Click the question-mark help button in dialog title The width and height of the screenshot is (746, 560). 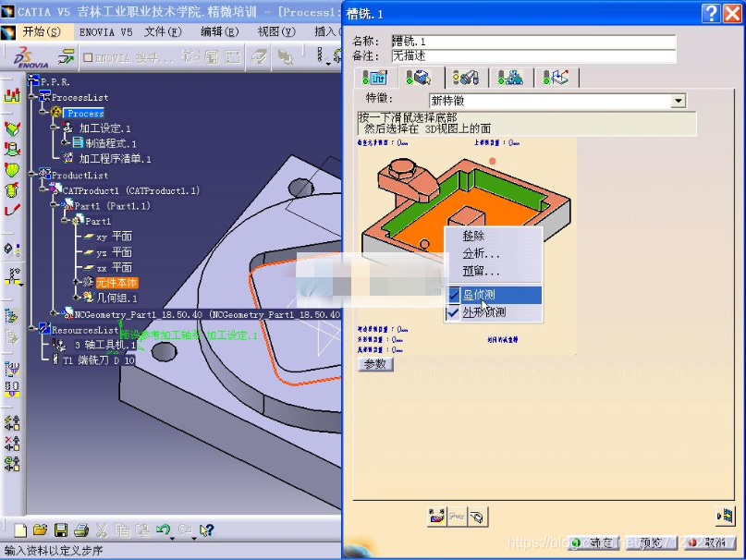point(711,13)
